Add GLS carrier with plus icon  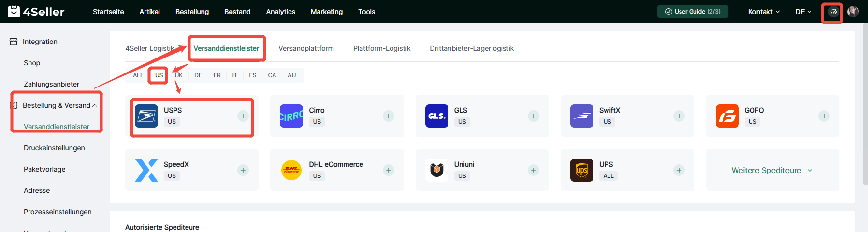coord(534,116)
